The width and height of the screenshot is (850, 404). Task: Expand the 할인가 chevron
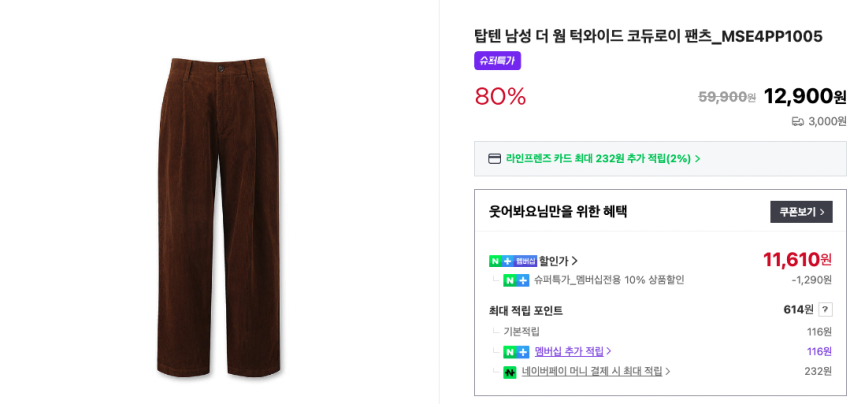click(575, 261)
